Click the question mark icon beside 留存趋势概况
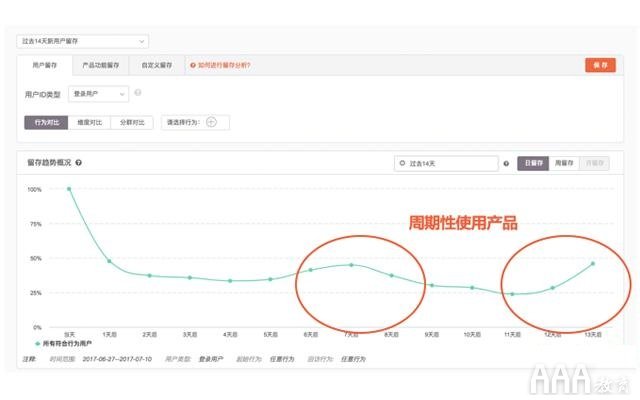 click(78, 162)
